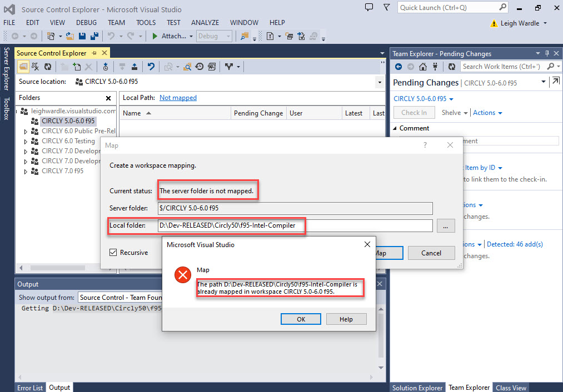Expand the CIRCLY 7.0 f95 tree node
563x392 pixels.
26,170
